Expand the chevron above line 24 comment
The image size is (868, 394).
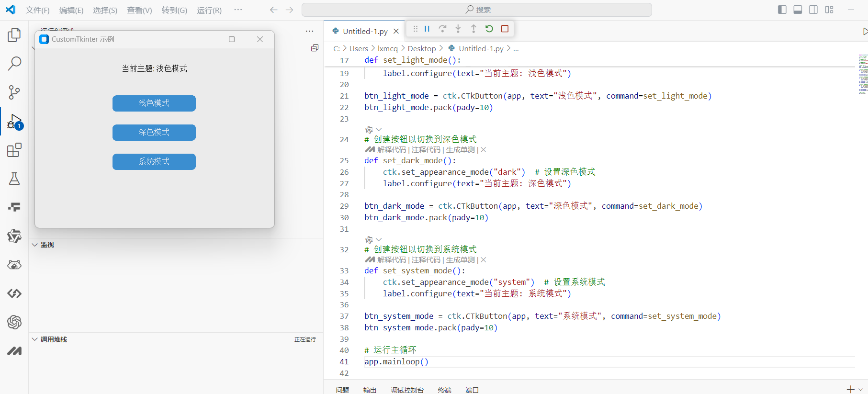coord(379,129)
